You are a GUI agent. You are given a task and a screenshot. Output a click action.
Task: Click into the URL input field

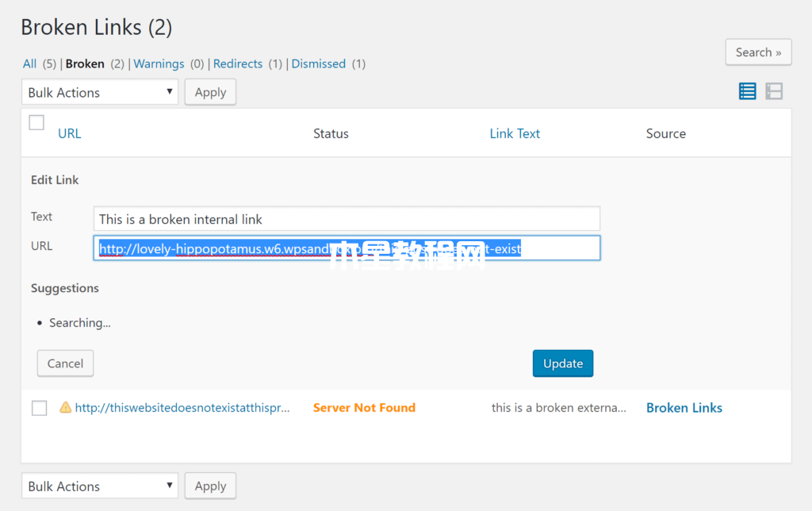click(347, 248)
